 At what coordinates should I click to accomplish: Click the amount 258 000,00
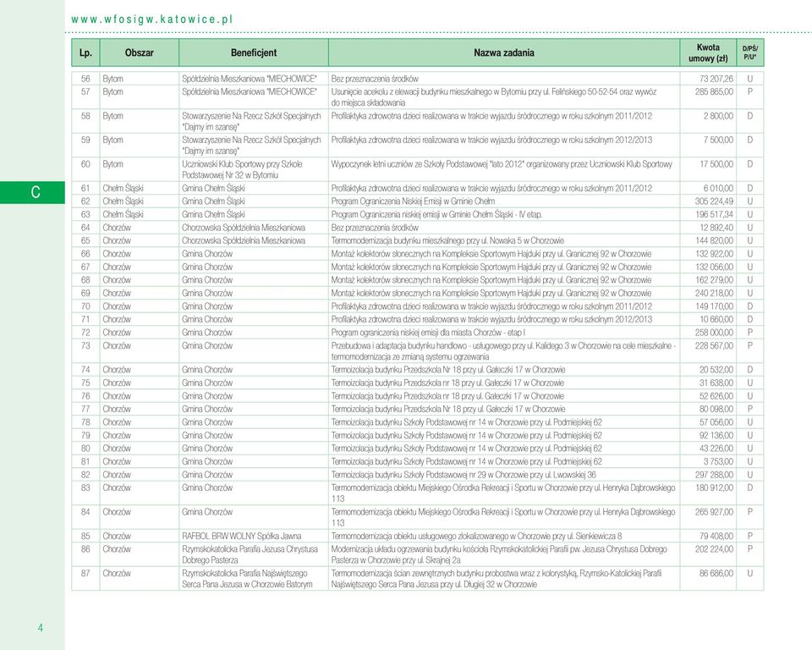point(714,333)
